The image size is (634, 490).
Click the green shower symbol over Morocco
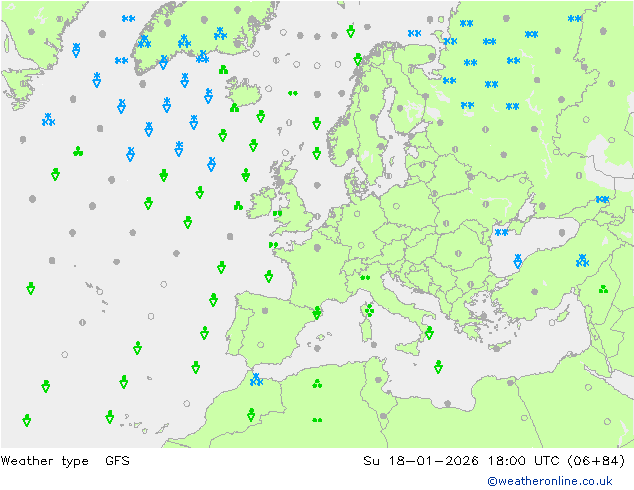tap(251, 414)
